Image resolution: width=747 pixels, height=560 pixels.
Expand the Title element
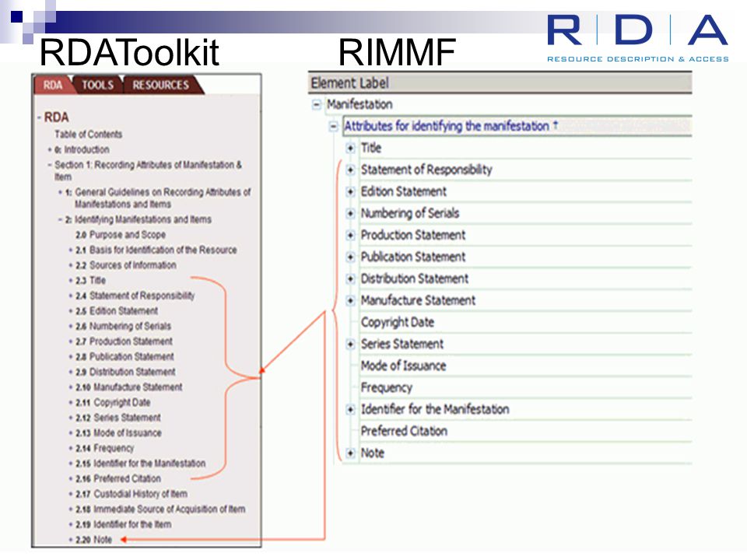(350, 148)
